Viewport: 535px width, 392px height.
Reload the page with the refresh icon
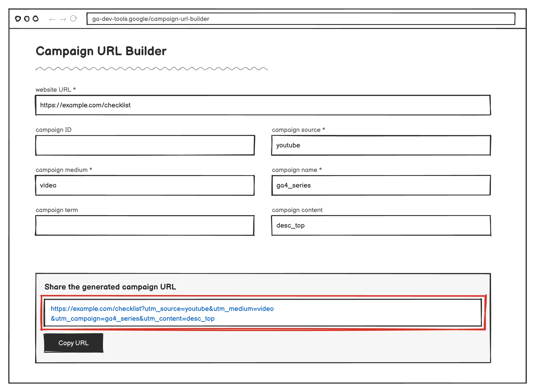point(74,18)
